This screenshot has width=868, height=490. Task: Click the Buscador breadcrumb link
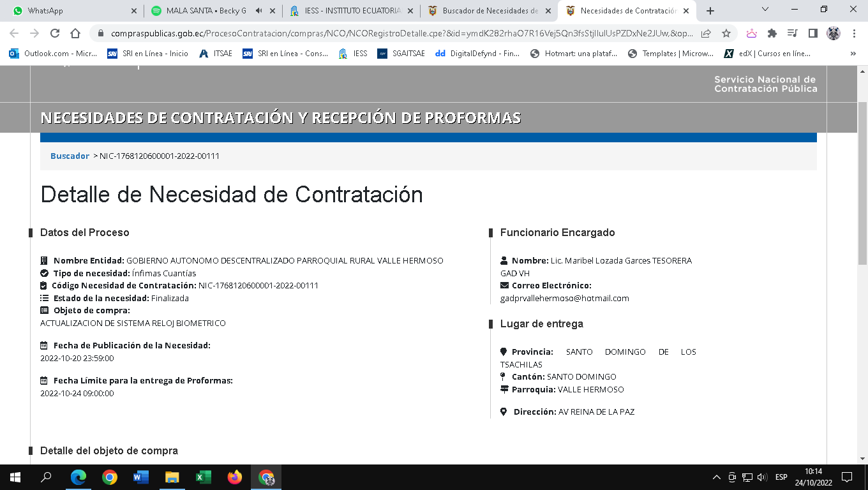pyautogui.click(x=70, y=156)
